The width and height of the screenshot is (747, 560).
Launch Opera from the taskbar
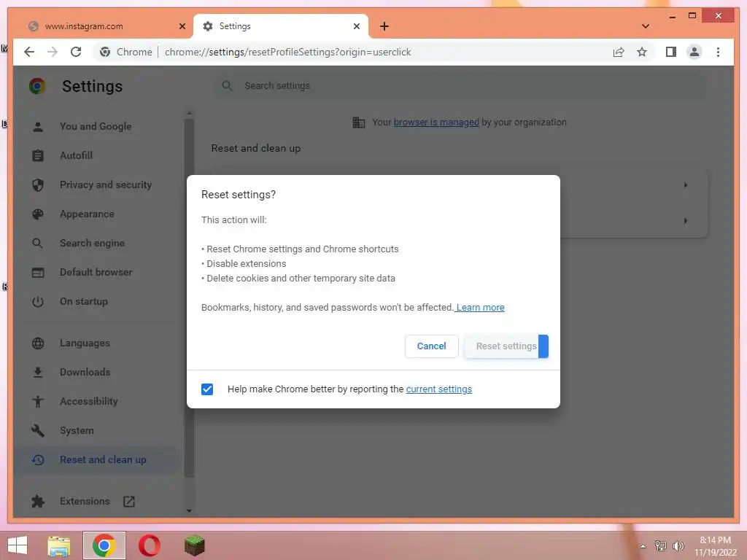pyautogui.click(x=149, y=545)
